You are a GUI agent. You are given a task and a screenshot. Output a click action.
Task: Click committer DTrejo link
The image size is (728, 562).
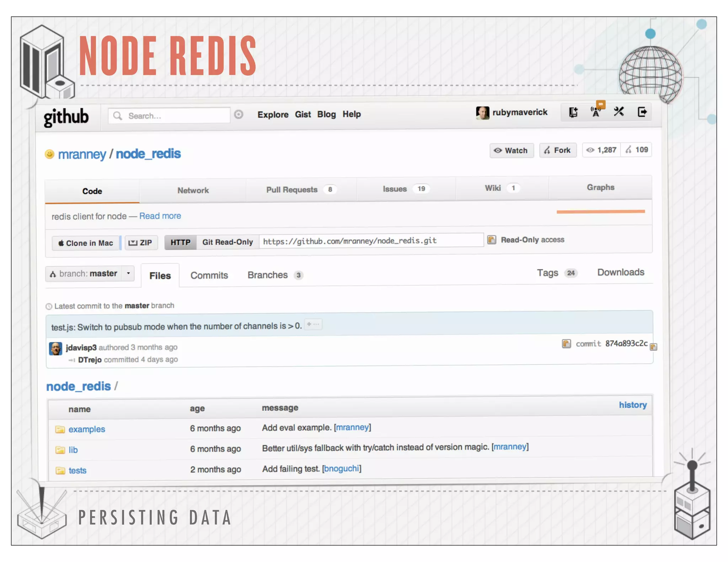coord(90,360)
